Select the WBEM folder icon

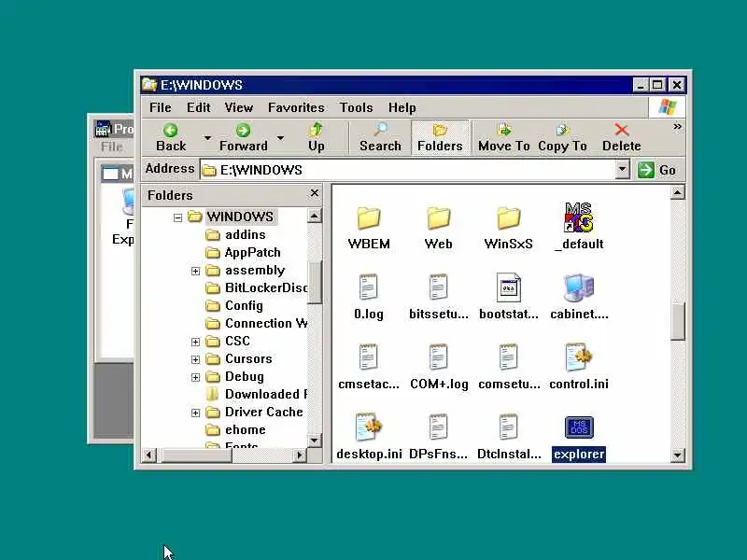[x=368, y=218]
